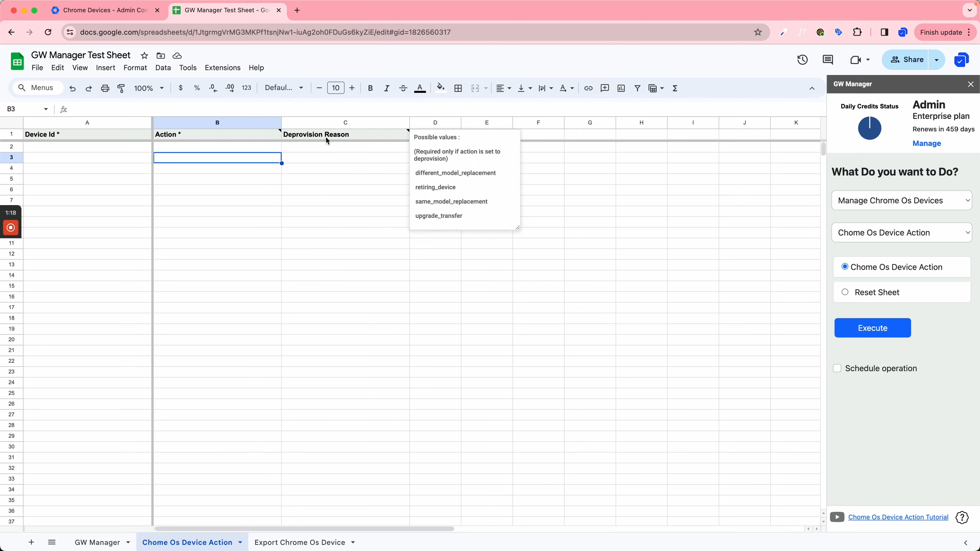Open the vertical align dropdown
This screenshot has height=551, width=980.
[525, 88]
